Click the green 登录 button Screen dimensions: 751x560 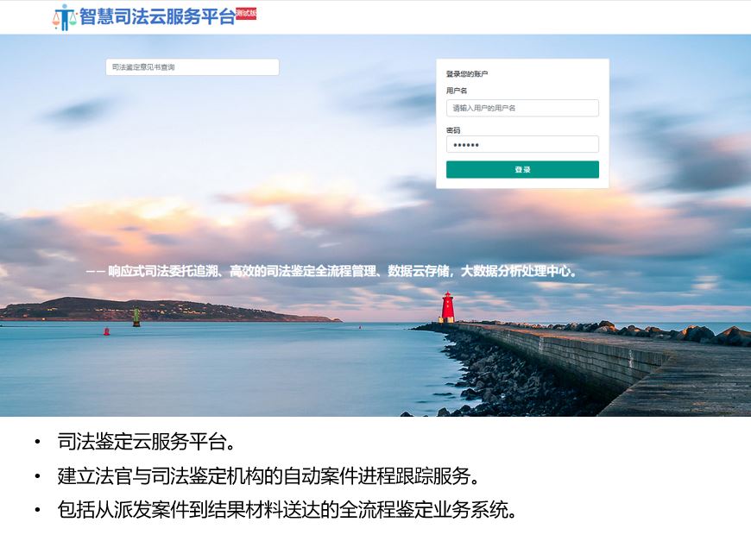[522, 169]
